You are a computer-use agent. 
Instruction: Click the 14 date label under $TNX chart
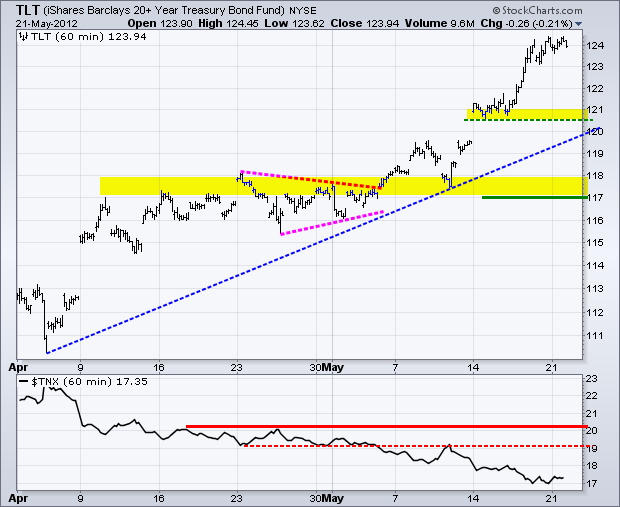[x=473, y=499]
